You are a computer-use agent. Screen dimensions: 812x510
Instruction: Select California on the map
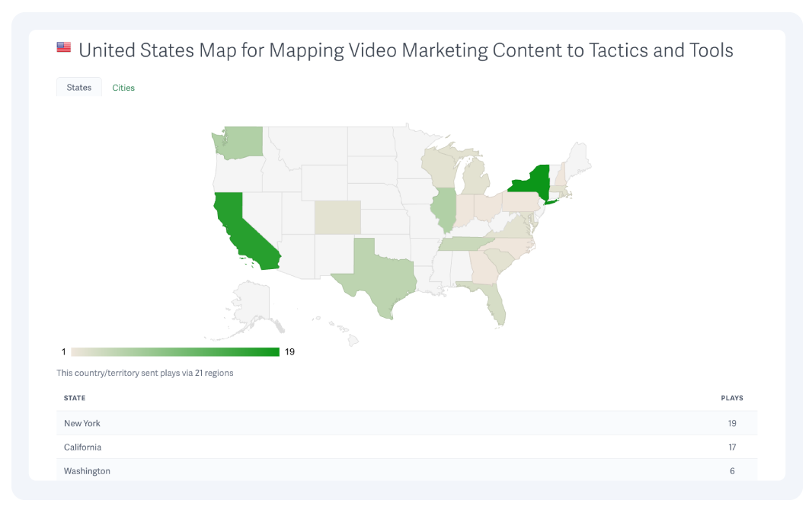tap(241, 233)
